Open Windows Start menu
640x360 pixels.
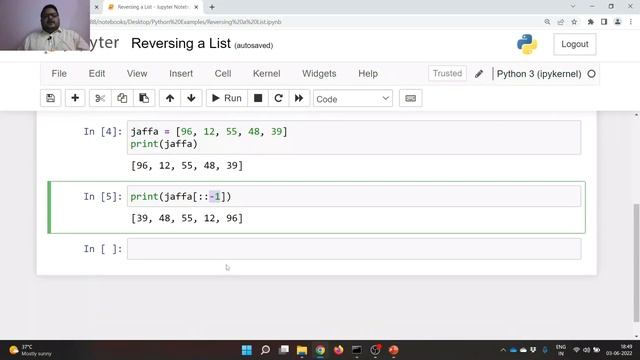pyautogui.click(x=247, y=350)
